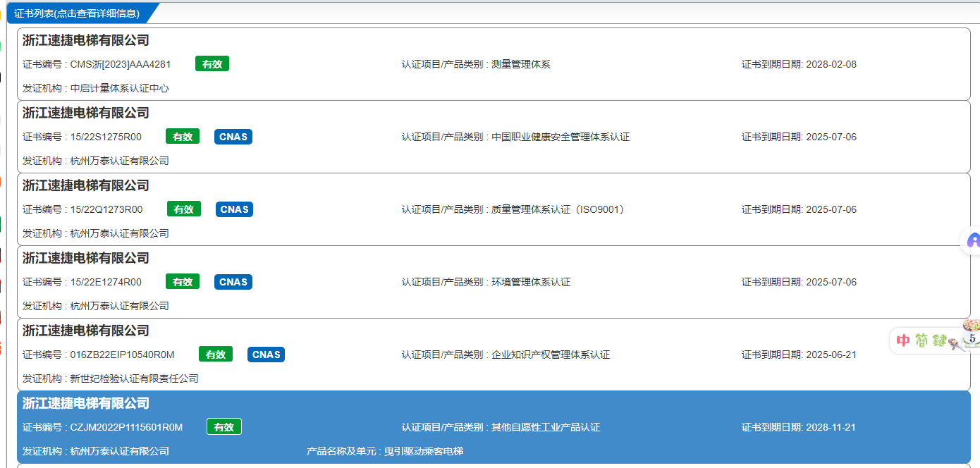The height and width of the screenshot is (468, 980).
Task: Open company name for certificate CMS浙[2023]AAA4281
Action: click(x=86, y=40)
